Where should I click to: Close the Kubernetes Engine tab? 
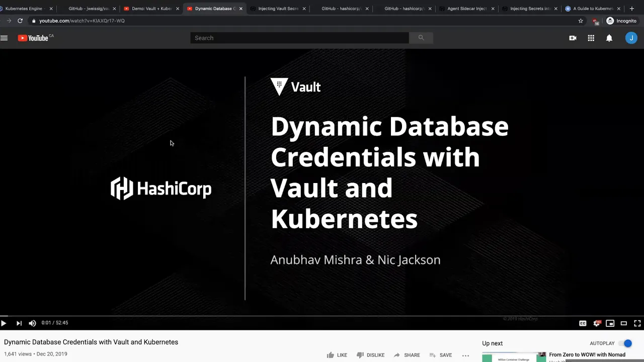point(51,9)
